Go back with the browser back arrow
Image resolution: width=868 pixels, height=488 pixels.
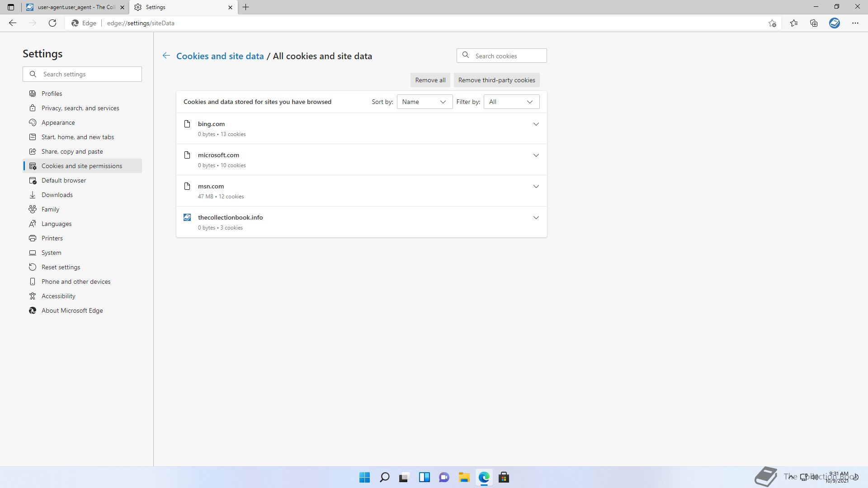[13, 23]
